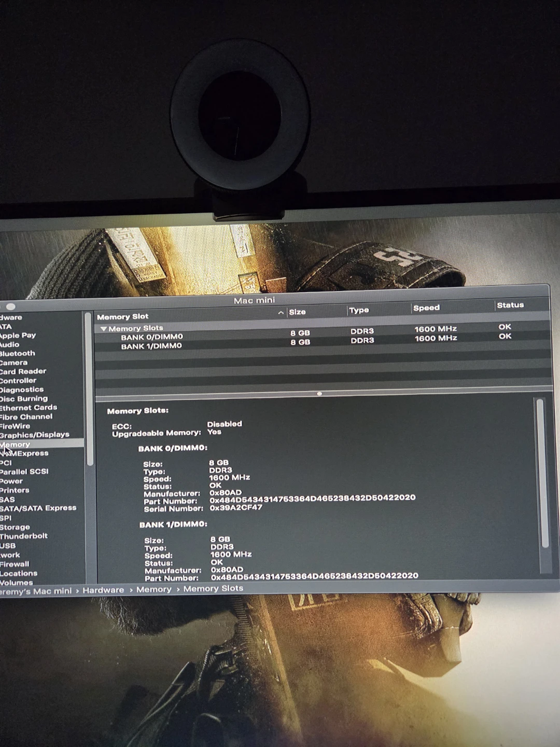Open Card Reader in the sidebar
Image resolution: width=560 pixels, height=747 pixels.
tap(23, 371)
